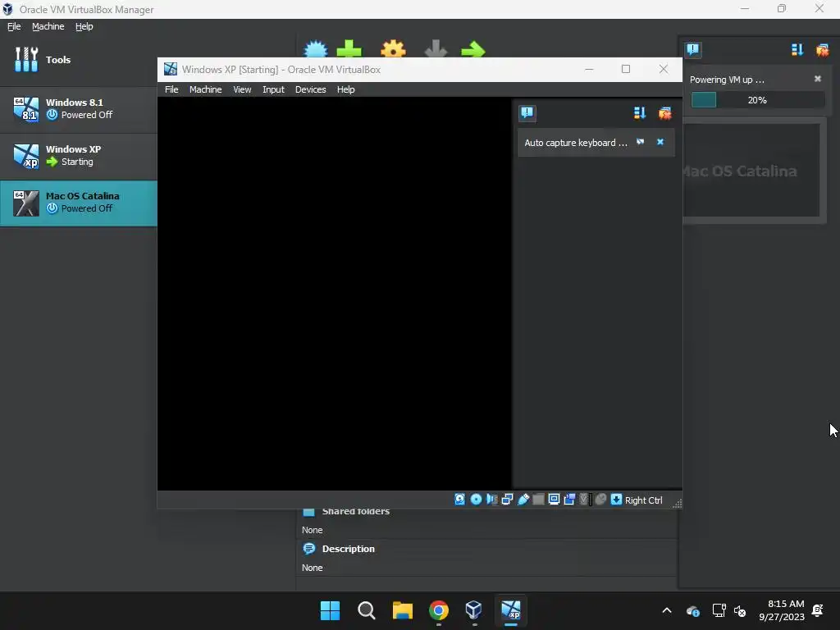The width and height of the screenshot is (840, 630).
Task: Open File menu in Windows XP VM window
Action: pyautogui.click(x=171, y=89)
